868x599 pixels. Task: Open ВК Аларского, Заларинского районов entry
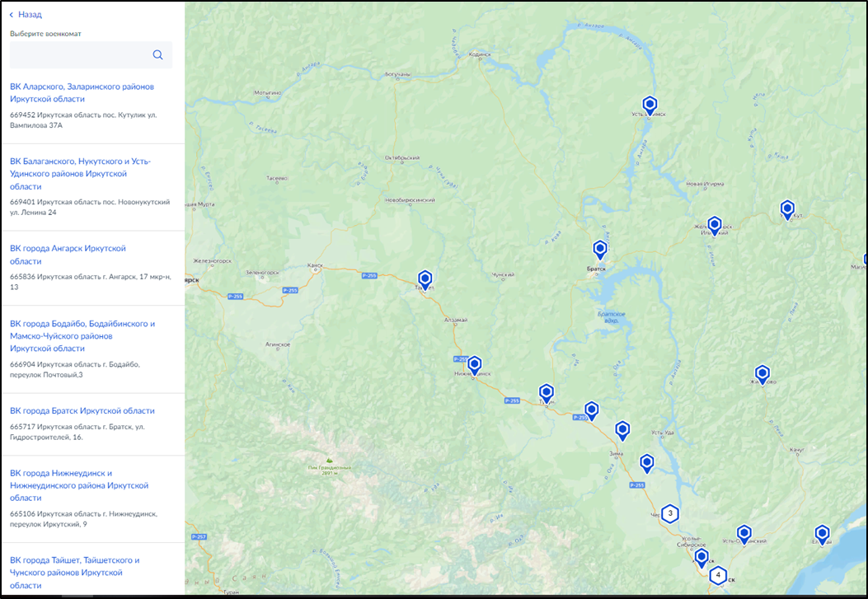[82, 92]
